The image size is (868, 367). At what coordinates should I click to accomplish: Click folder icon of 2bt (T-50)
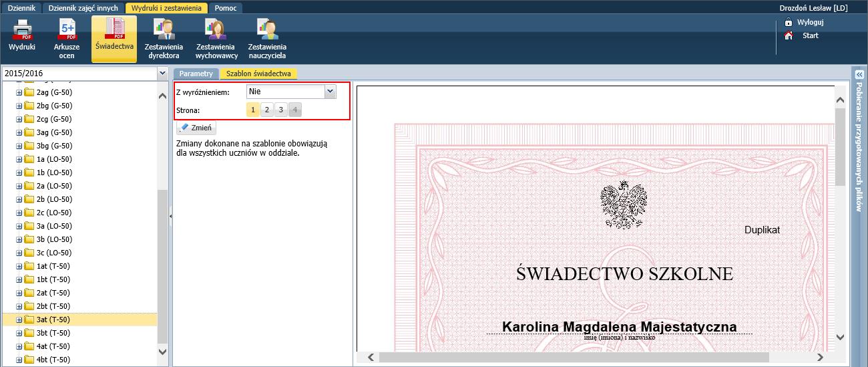[x=29, y=306]
